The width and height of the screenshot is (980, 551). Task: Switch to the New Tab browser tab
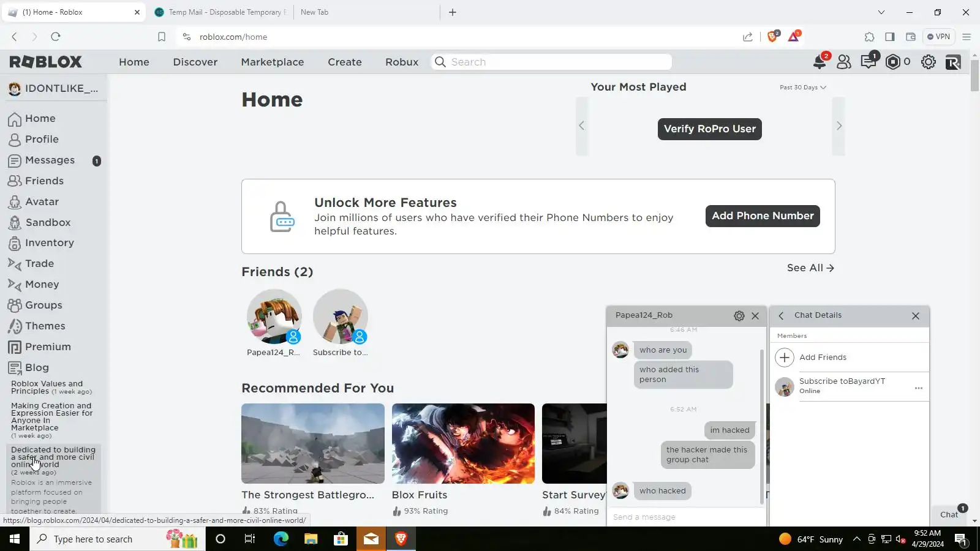pyautogui.click(x=366, y=12)
